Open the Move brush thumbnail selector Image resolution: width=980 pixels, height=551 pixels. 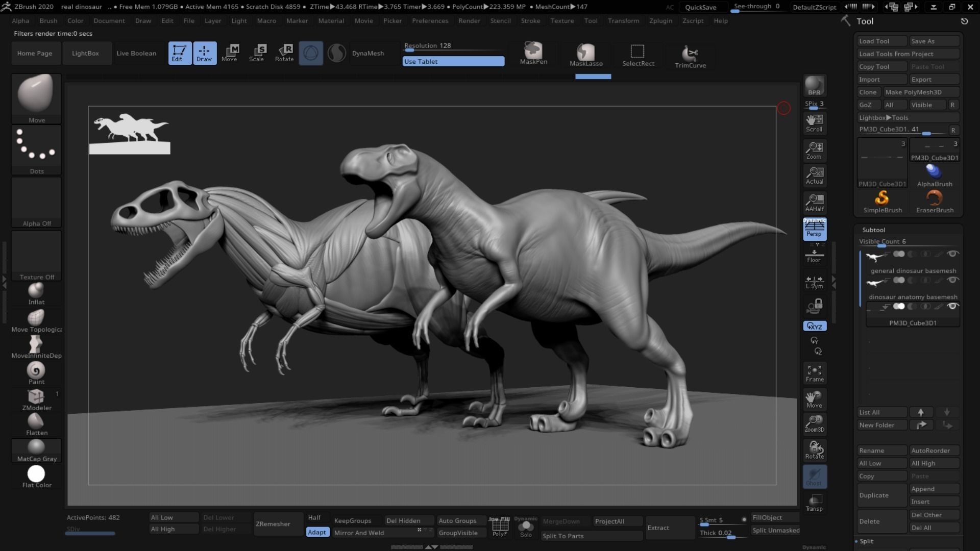(x=37, y=99)
